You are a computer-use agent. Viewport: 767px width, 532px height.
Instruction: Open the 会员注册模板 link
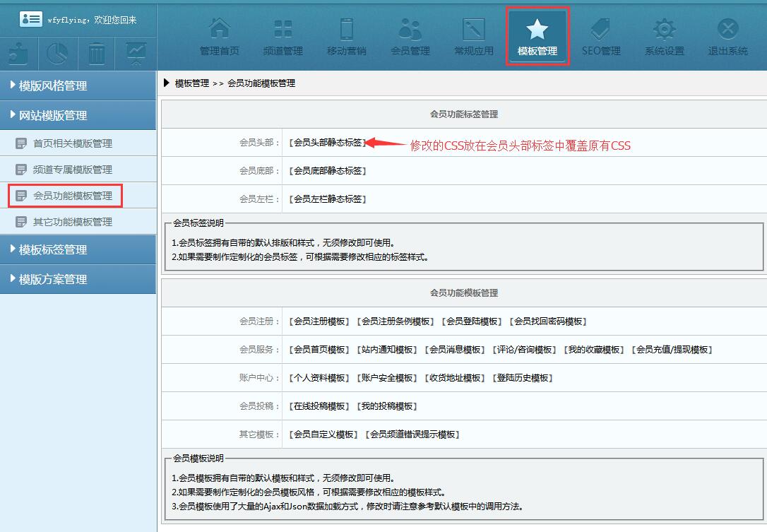pyautogui.click(x=319, y=321)
